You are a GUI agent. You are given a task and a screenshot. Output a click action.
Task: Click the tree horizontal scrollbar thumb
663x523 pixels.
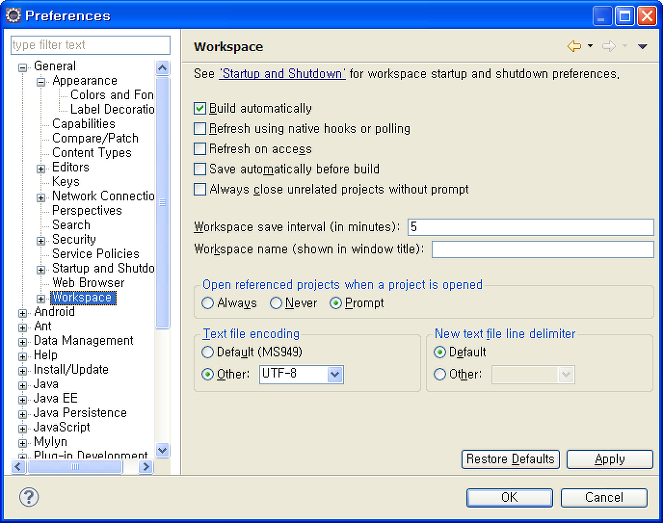coord(74,467)
